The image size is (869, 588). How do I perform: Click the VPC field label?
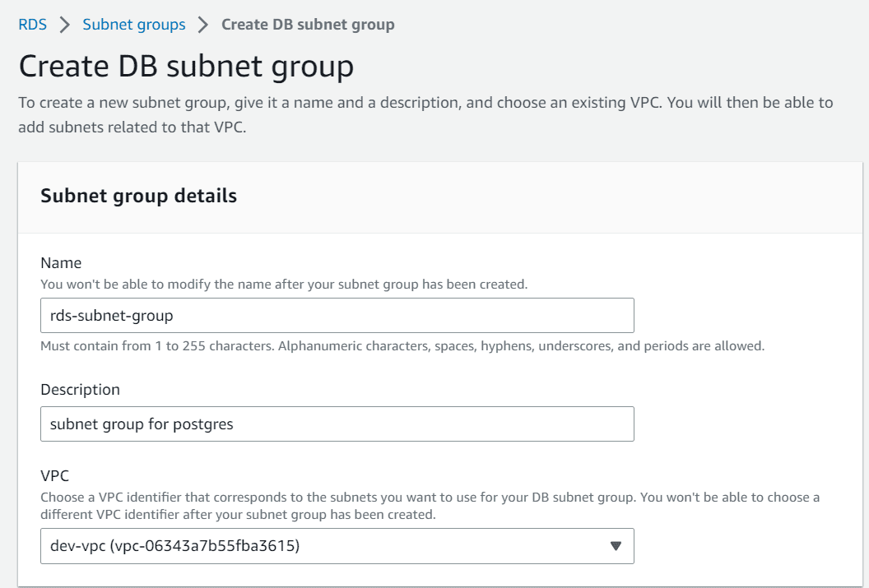55,476
